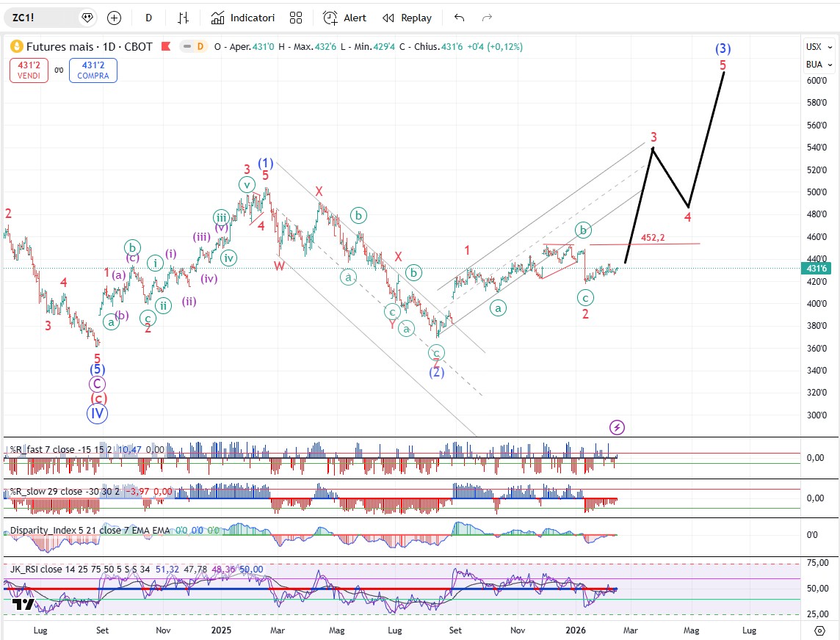Open the chart type candles selector
The image size is (840, 640).
184,18
